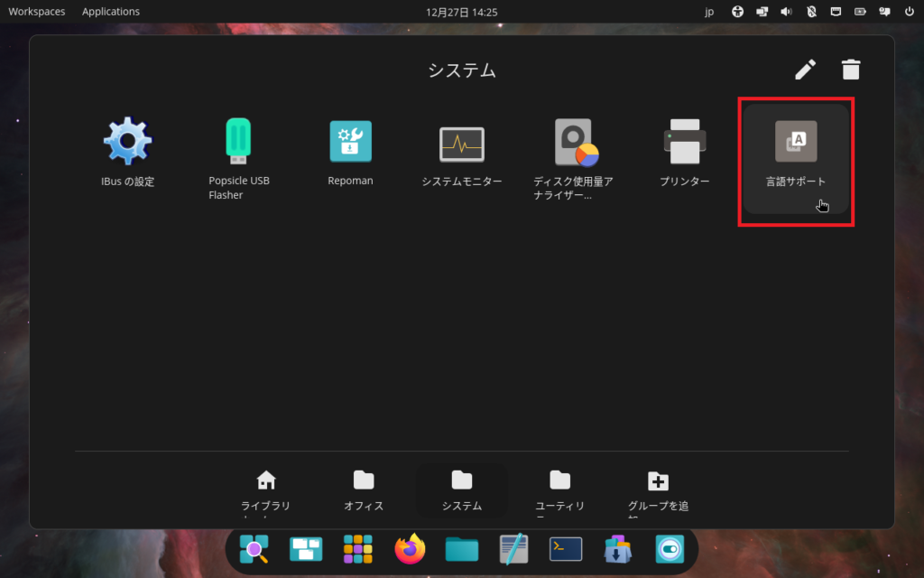Click the pencil icon to rename folder
Image resolution: width=924 pixels, height=578 pixels.
805,70
